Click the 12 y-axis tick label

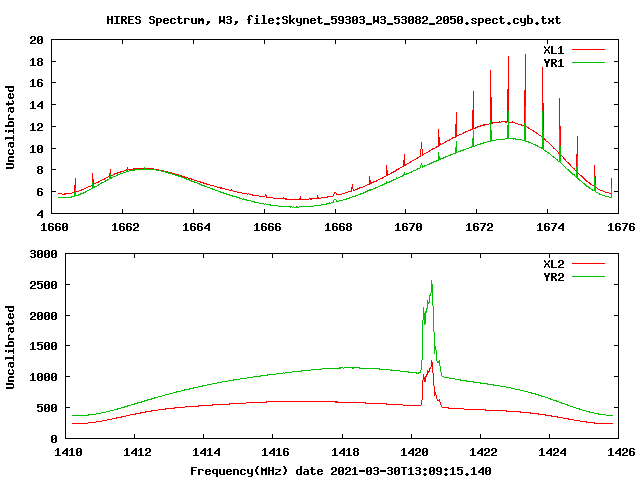coord(36,127)
